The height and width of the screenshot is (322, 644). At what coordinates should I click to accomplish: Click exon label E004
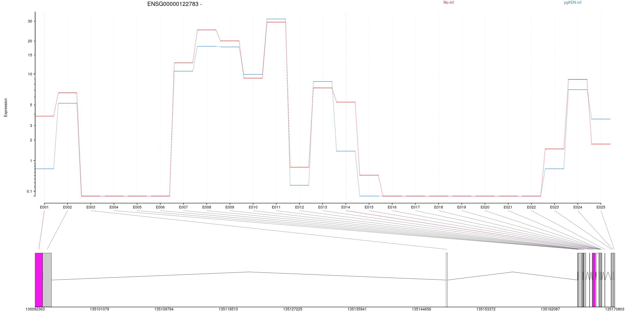(x=114, y=207)
